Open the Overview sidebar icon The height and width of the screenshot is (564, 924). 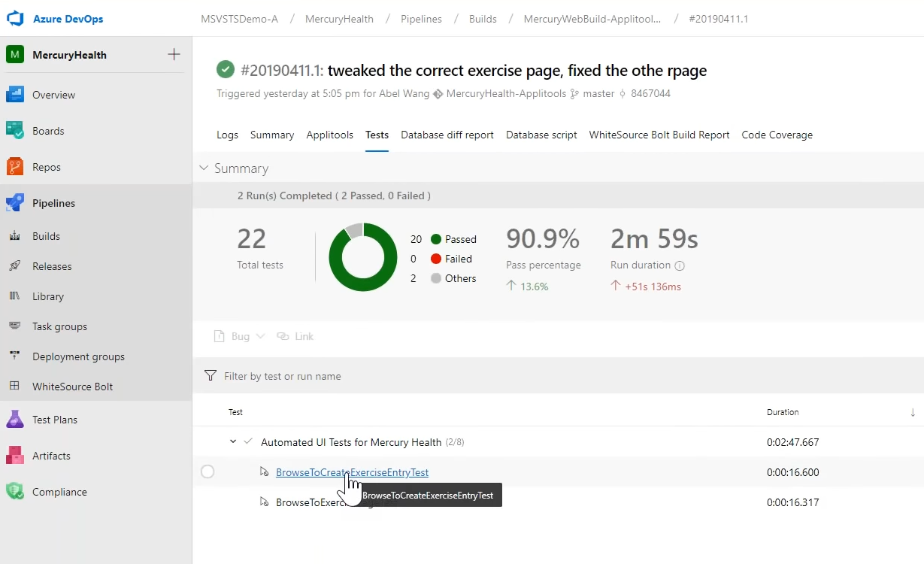15,95
